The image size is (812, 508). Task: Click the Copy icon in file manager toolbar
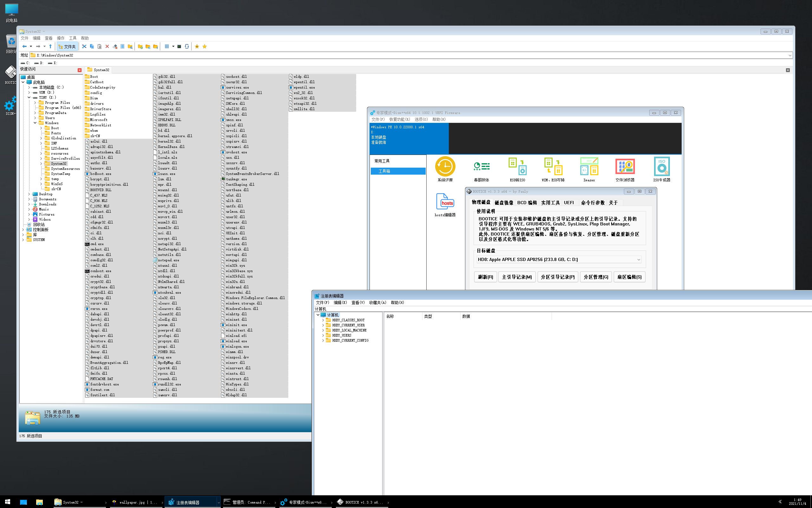[x=92, y=46]
